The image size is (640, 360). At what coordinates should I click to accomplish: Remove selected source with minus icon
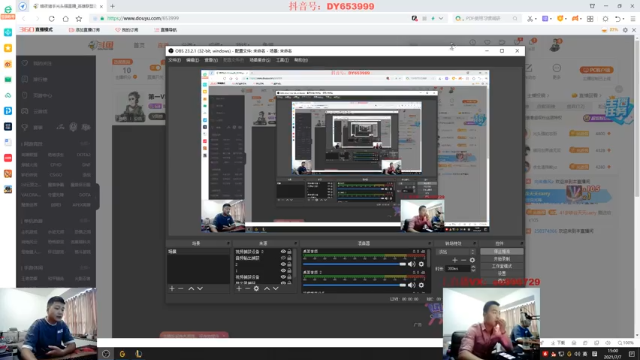click(x=247, y=289)
